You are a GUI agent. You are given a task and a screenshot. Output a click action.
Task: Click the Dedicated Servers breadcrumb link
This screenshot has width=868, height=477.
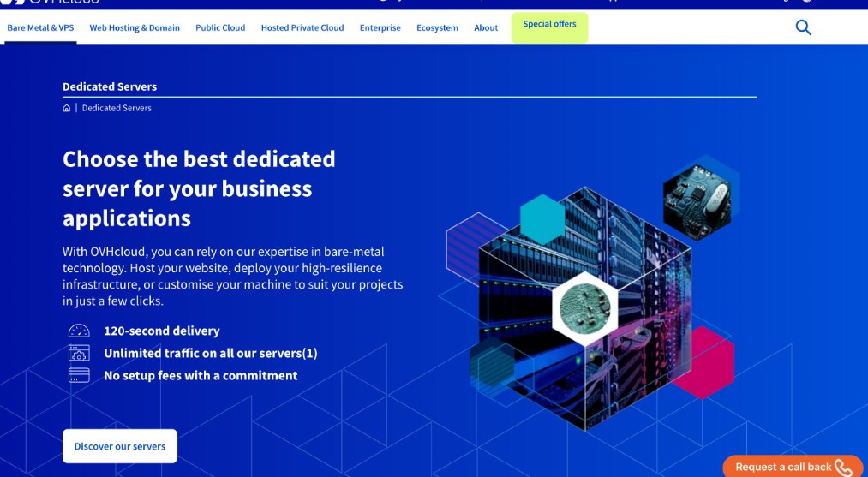click(x=117, y=108)
